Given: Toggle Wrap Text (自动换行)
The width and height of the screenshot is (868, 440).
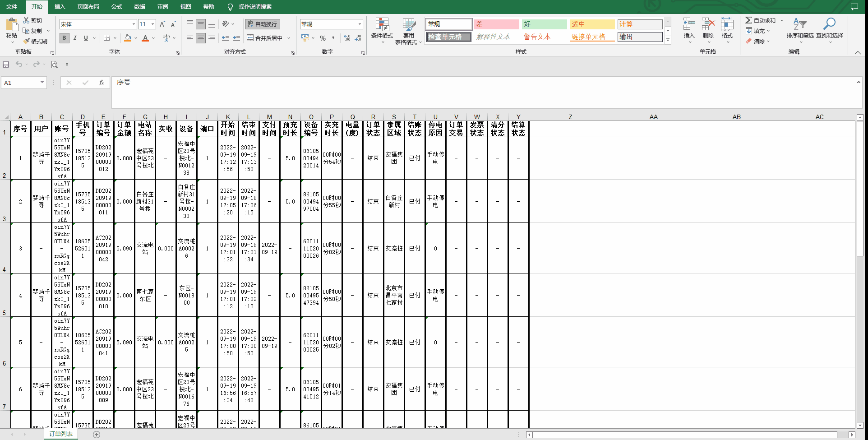Looking at the screenshot, I should tap(263, 24).
